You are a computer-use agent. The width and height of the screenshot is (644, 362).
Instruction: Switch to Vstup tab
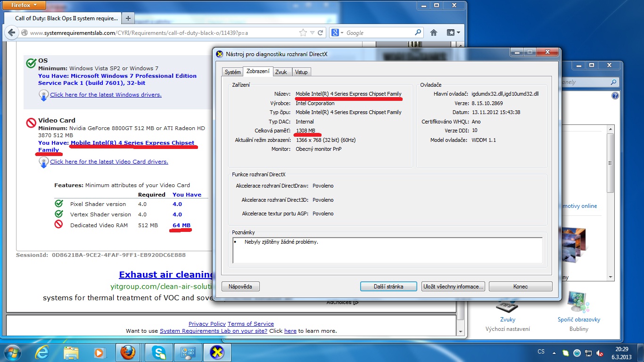pos(301,72)
